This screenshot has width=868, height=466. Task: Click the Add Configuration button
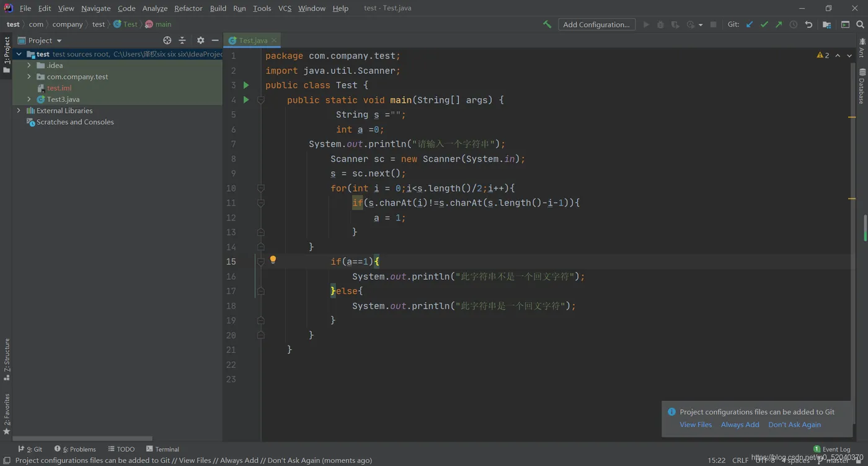pyautogui.click(x=596, y=24)
